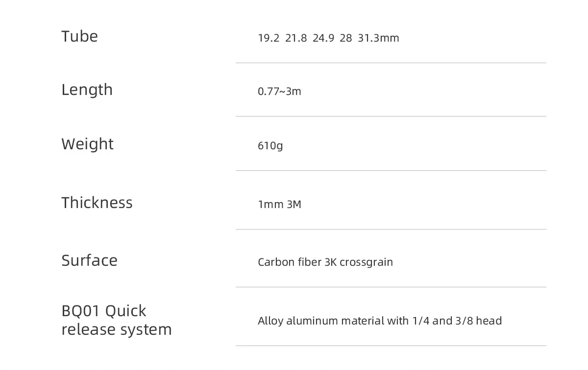Click the 31.3mm tube diameter value
The height and width of the screenshot is (370, 588).
[378, 38]
